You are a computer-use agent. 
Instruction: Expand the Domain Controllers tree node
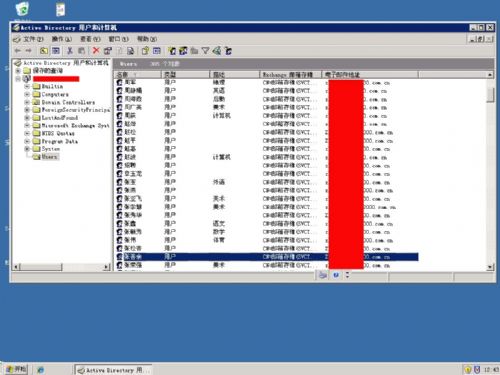(27, 102)
